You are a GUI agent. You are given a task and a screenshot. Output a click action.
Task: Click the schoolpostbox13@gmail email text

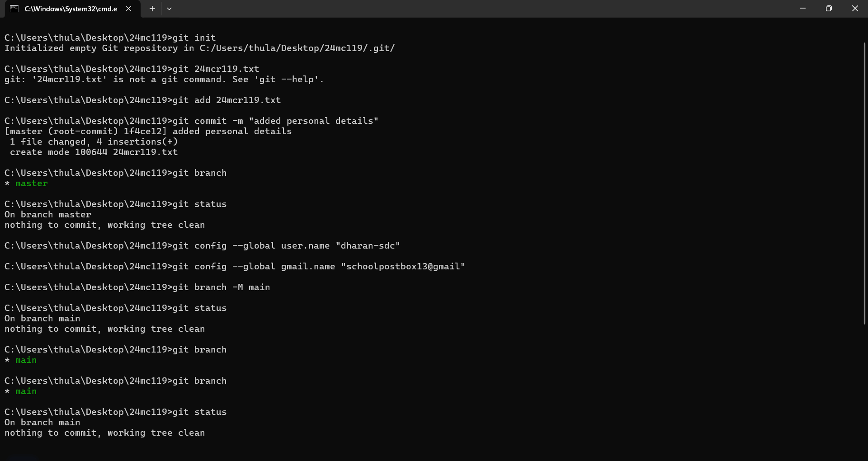(x=403, y=267)
